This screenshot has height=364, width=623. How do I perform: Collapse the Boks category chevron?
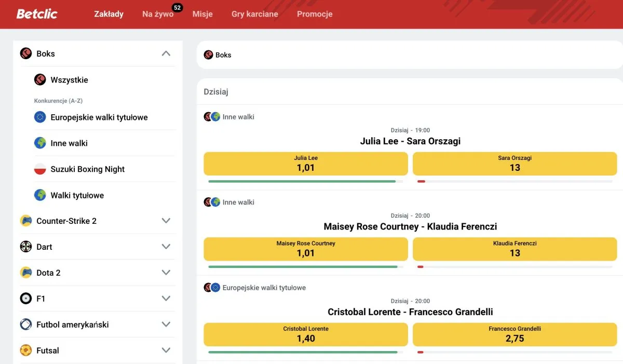click(166, 53)
